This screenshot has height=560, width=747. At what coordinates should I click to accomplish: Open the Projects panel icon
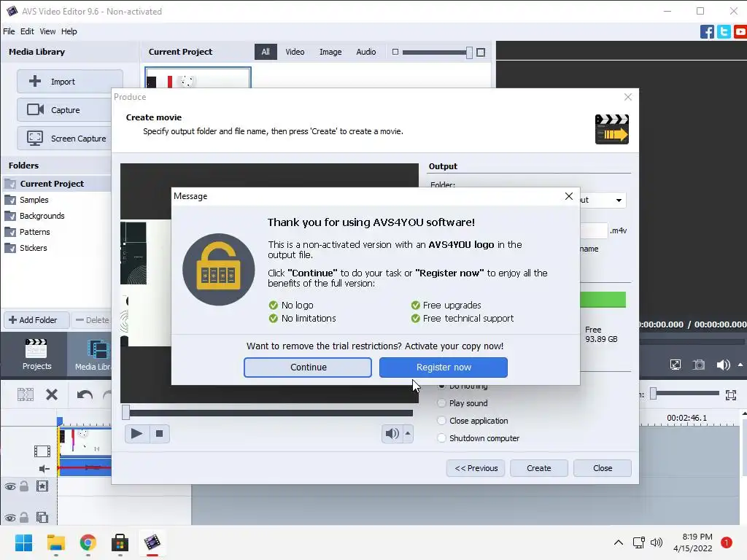click(36, 354)
